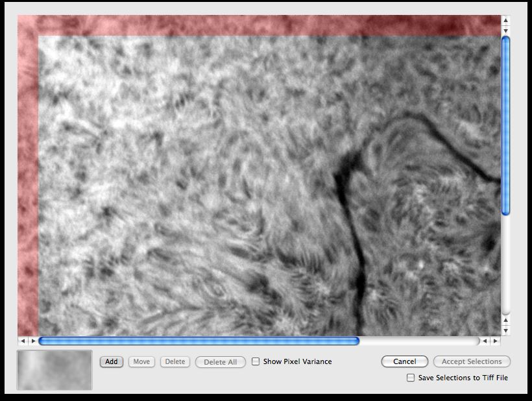The height and width of the screenshot is (401, 532).
Task: Click the Accept Selections button
Action: [472, 361]
